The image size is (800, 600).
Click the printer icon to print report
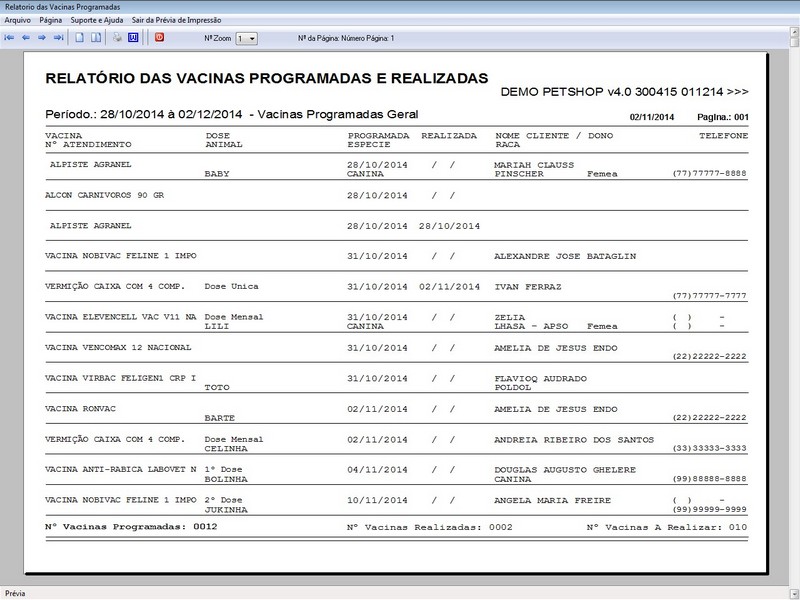[x=117, y=38]
